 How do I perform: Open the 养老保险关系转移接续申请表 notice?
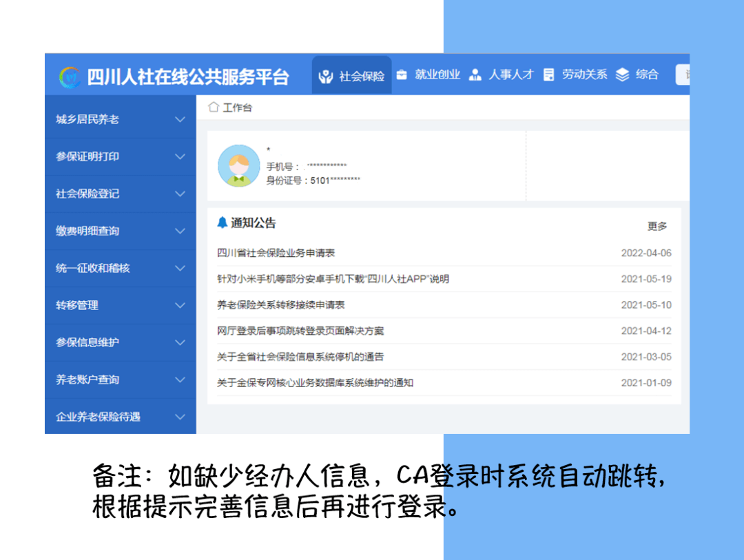(x=282, y=305)
